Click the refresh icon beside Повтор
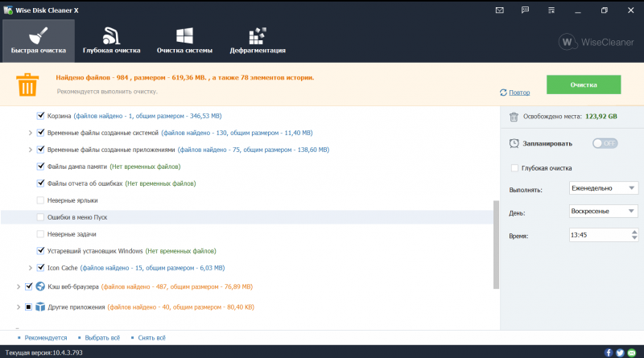 click(x=503, y=93)
